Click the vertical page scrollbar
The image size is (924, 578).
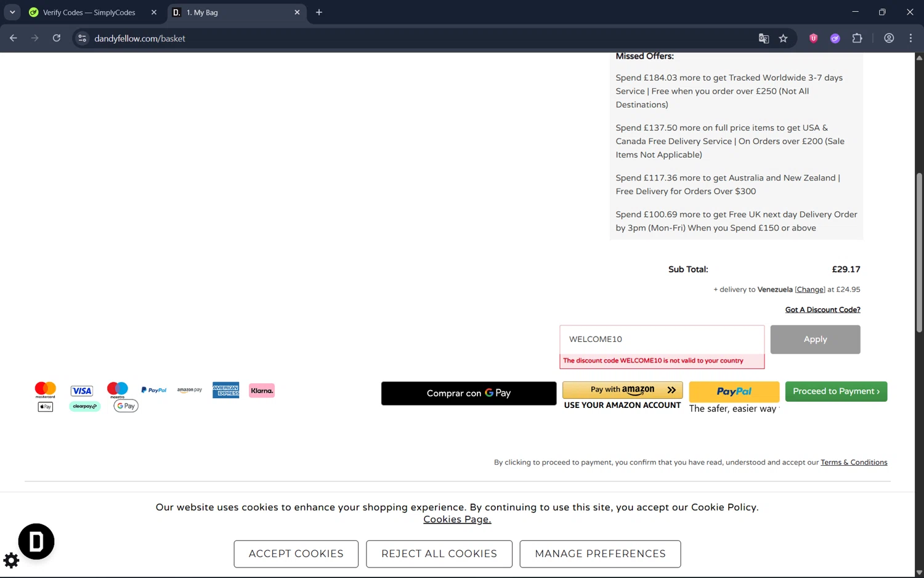click(919, 253)
